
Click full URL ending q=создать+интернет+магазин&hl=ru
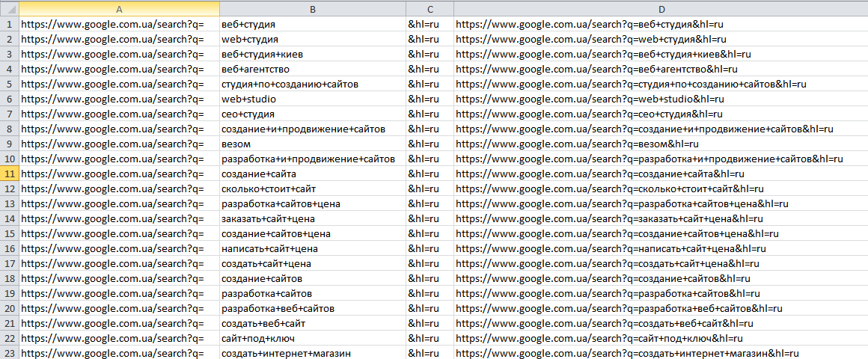tap(661, 353)
